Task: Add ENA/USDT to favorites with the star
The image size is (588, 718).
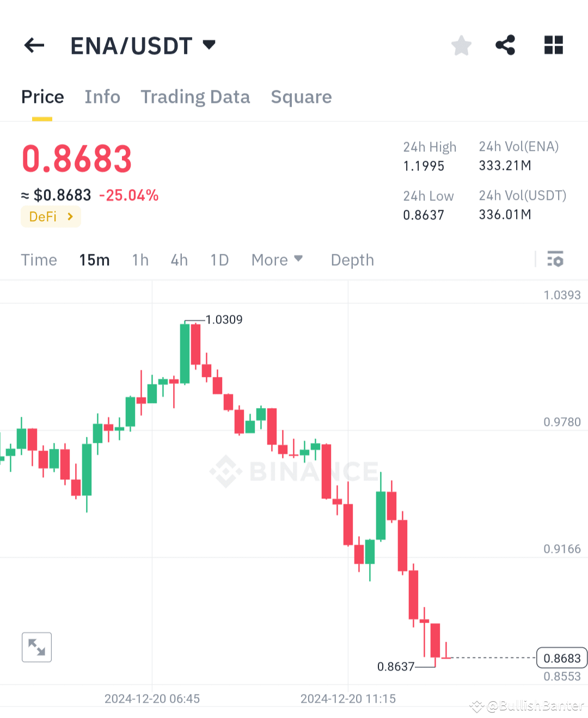Action: [461, 45]
